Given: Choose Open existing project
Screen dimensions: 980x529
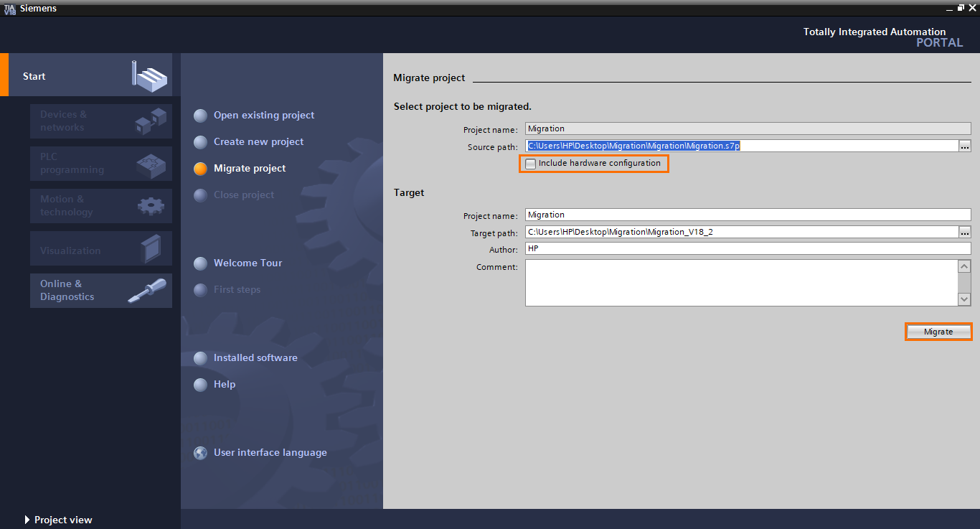Looking at the screenshot, I should point(264,115).
